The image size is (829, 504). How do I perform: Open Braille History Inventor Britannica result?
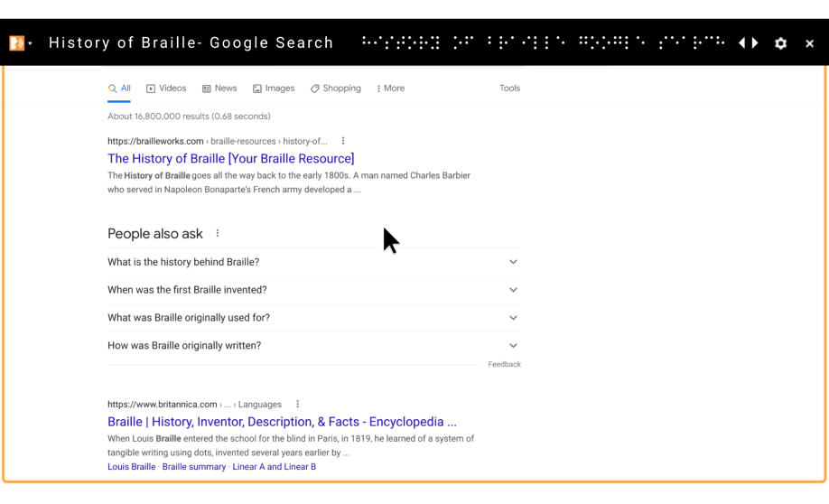[x=282, y=422]
